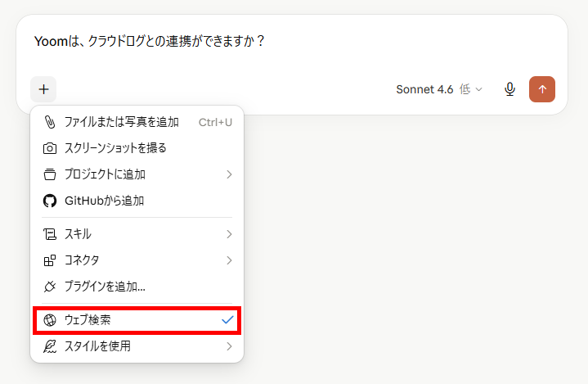The image size is (588, 384).
Task: Click the microphone voice input icon
Action: pyautogui.click(x=509, y=89)
